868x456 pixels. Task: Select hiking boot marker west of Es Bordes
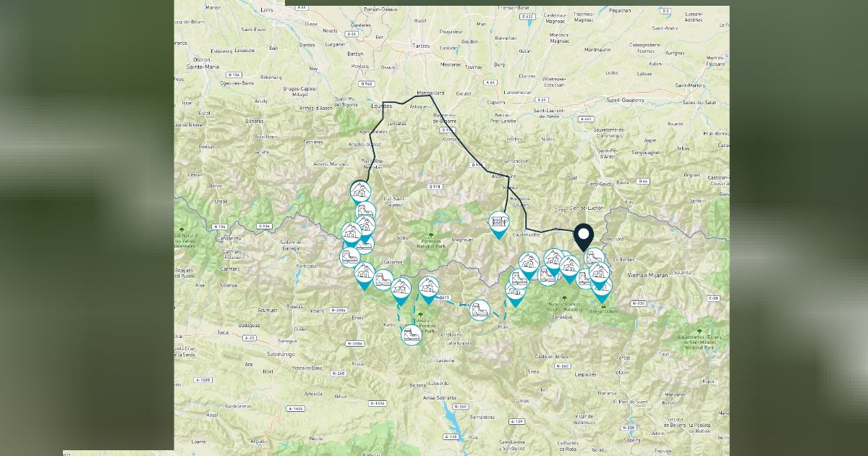[x=594, y=256]
